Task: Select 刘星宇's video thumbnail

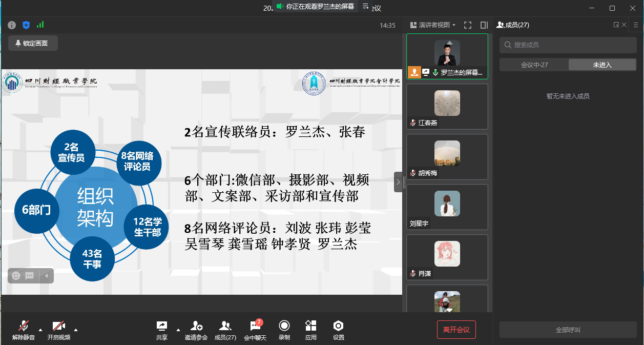Action: [x=447, y=207]
